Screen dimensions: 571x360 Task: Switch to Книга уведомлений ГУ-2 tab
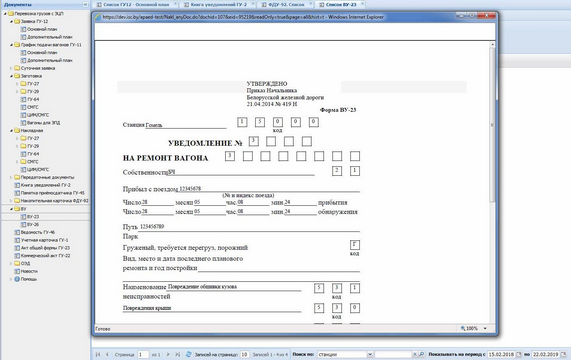tap(218, 4)
